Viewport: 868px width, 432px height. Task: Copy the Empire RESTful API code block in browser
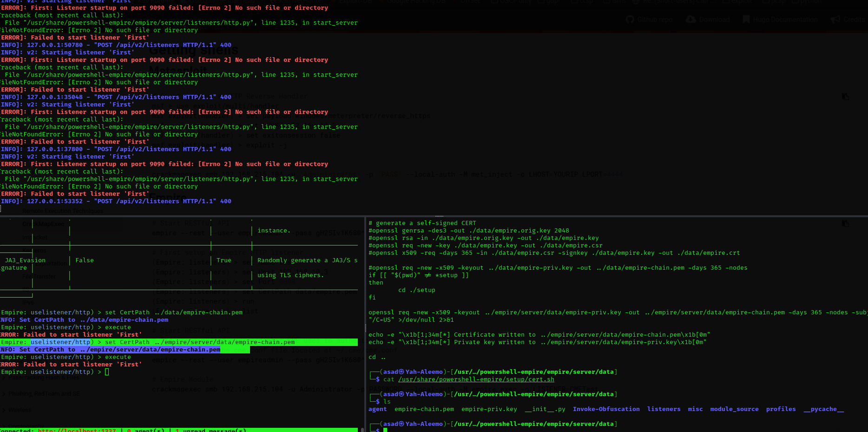tap(845, 223)
